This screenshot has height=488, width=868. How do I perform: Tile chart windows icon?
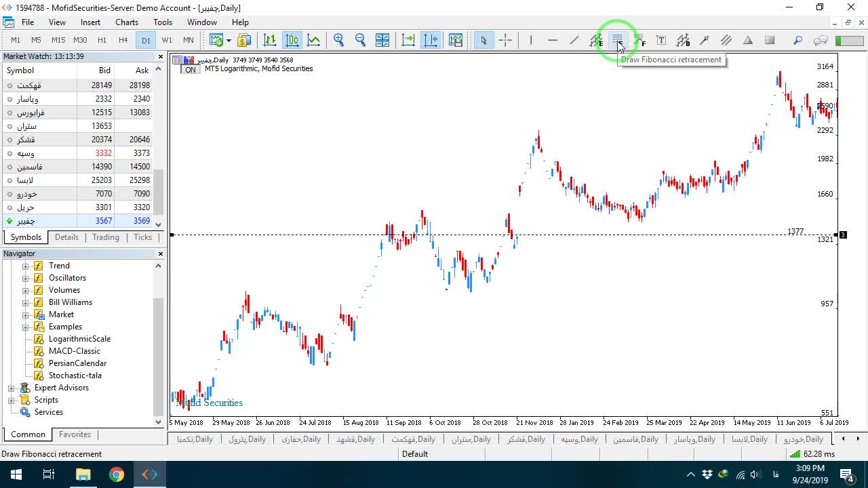pyautogui.click(x=382, y=40)
